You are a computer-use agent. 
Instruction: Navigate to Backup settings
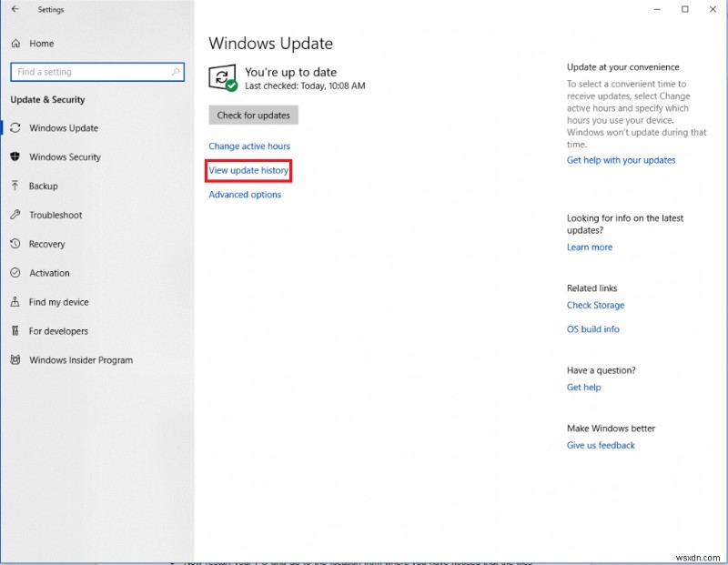[x=44, y=186]
